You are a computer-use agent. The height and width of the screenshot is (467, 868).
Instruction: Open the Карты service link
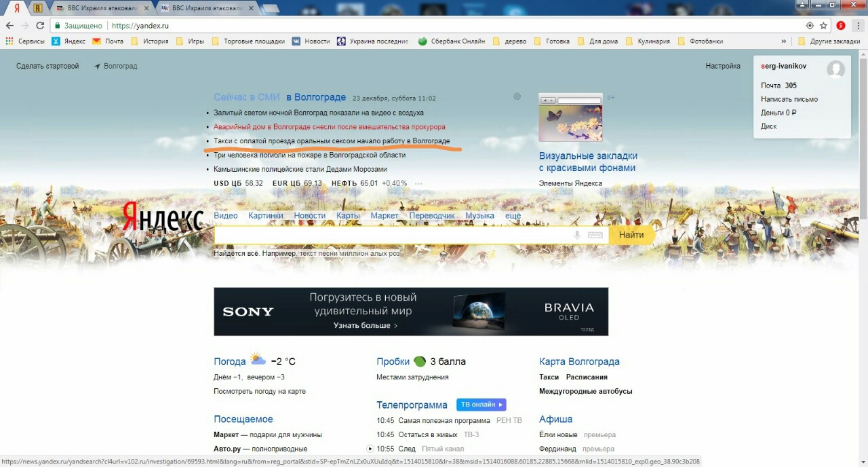tap(348, 216)
